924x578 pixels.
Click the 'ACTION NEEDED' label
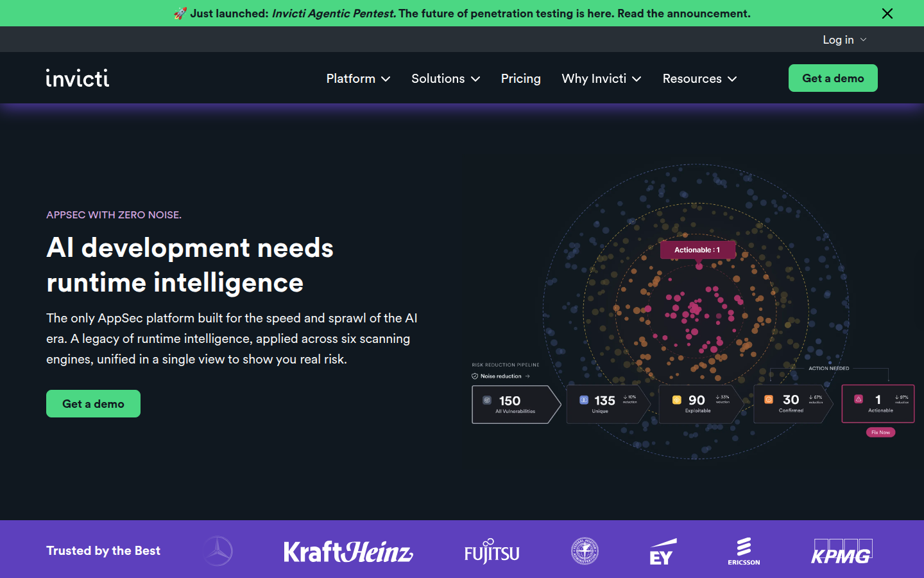tap(828, 369)
